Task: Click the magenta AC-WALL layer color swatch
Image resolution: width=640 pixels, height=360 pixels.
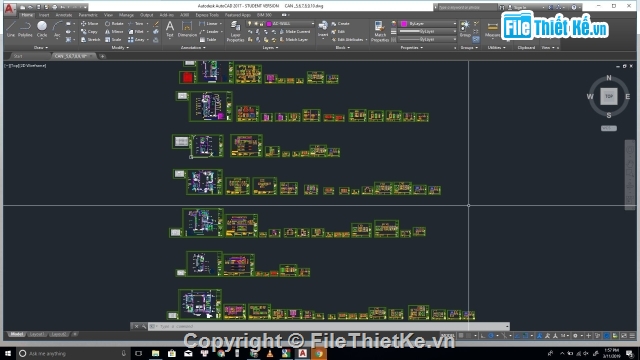Action: tap(269, 24)
